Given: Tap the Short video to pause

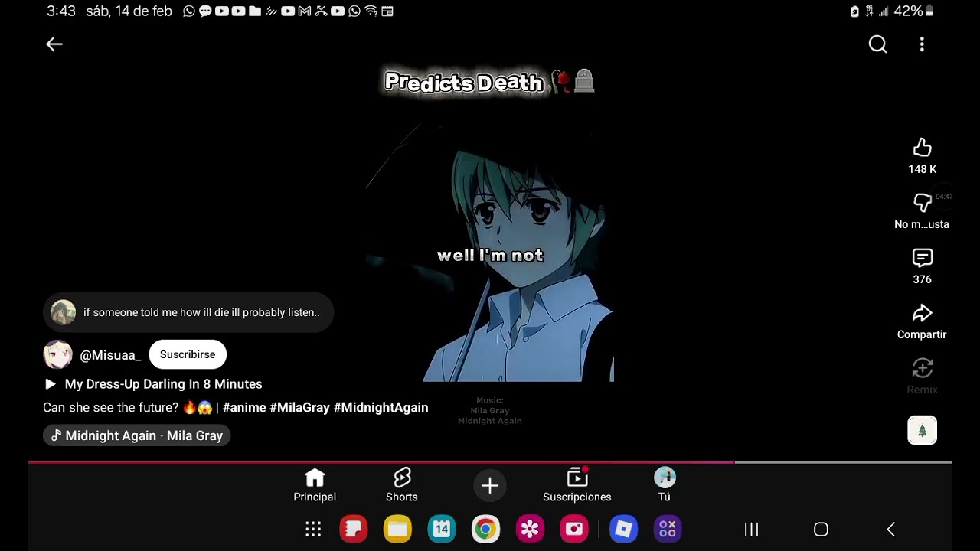Looking at the screenshot, I should click(490, 253).
